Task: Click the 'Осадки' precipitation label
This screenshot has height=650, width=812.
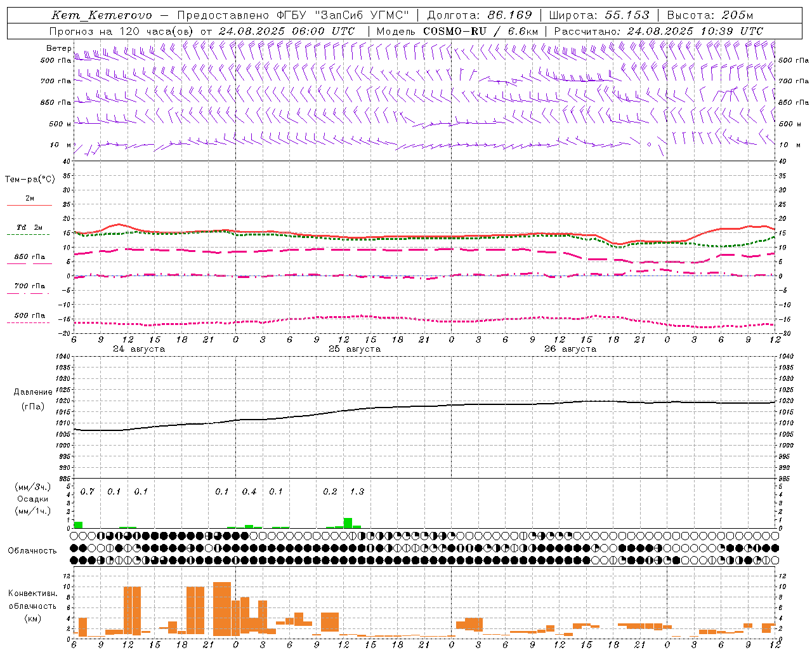Action: coord(33,499)
